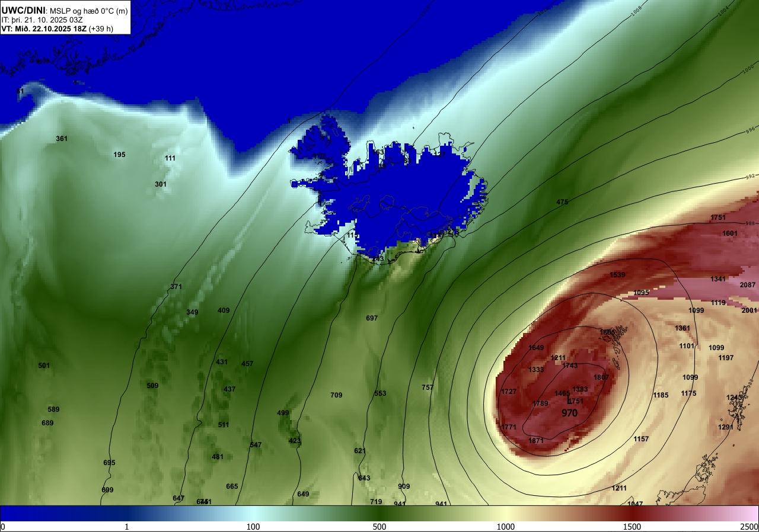
Task: Click the height value 1539
Action: pos(618,275)
